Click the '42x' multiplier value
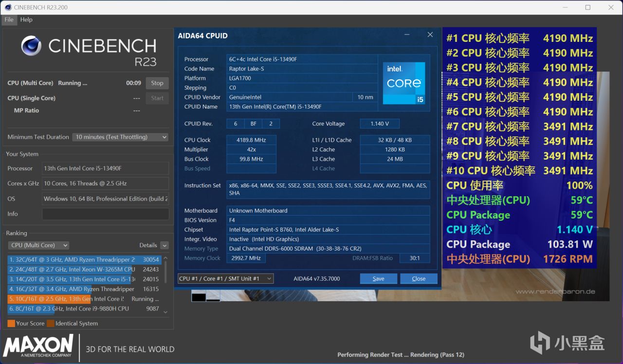 point(251,149)
